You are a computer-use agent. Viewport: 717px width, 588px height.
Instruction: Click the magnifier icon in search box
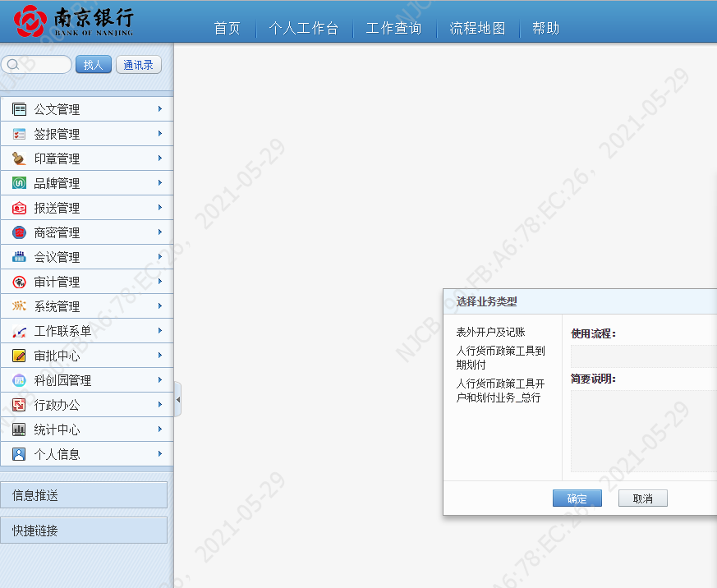click(x=13, y=65)
